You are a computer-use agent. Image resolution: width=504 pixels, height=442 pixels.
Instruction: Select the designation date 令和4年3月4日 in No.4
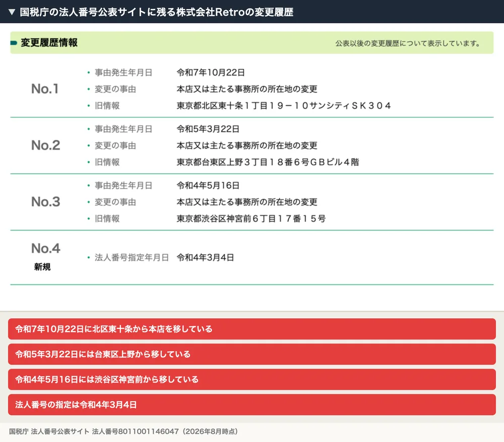tap(206, 258)
